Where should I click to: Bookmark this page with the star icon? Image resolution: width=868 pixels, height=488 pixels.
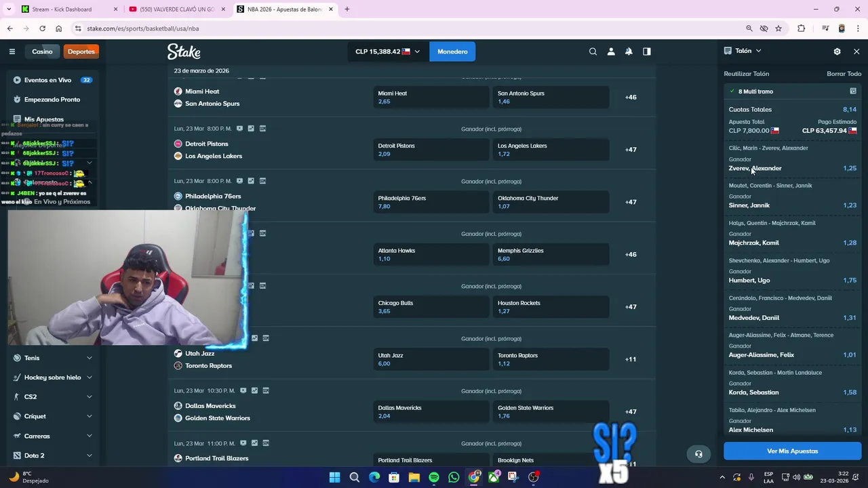click(x=778, y=28)
